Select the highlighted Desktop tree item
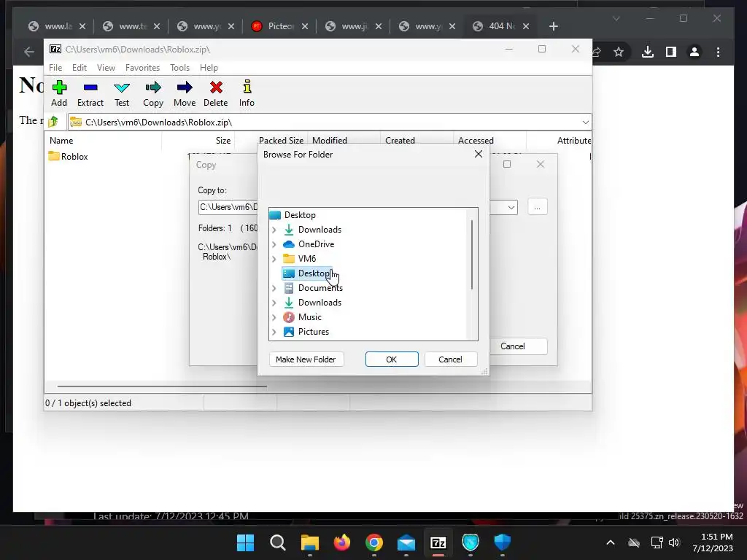The image size is (747, 560). 307,273
